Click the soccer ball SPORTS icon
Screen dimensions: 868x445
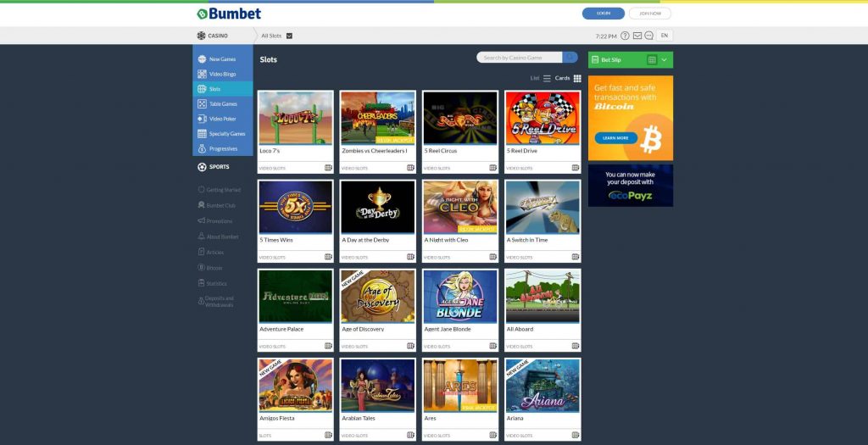pyautogui.click(x=202, y=167)
